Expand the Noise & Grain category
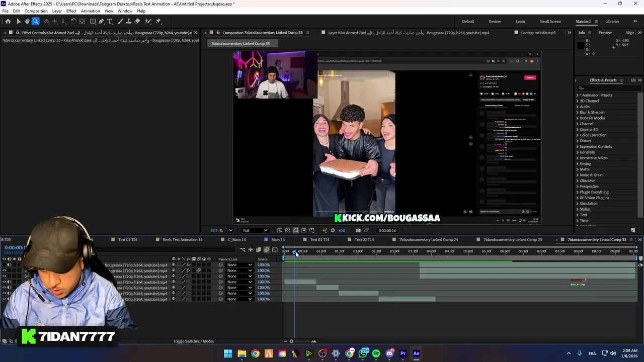This screenshot has height=362, width=644. coord(578,175)
